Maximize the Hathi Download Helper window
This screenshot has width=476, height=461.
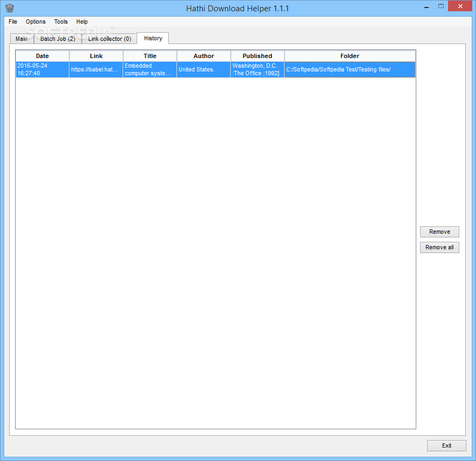(x=441, y=6)
